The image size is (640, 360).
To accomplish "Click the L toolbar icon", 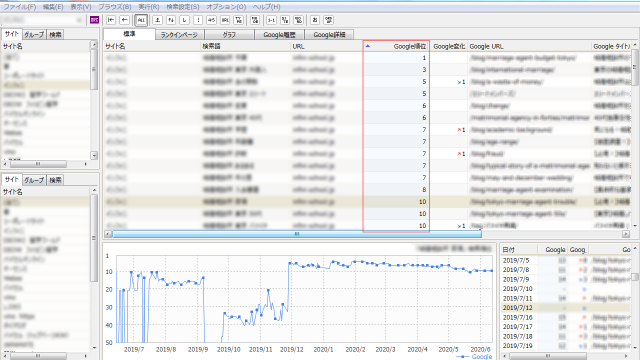I will pyautogui.click(x=184, y=20).
